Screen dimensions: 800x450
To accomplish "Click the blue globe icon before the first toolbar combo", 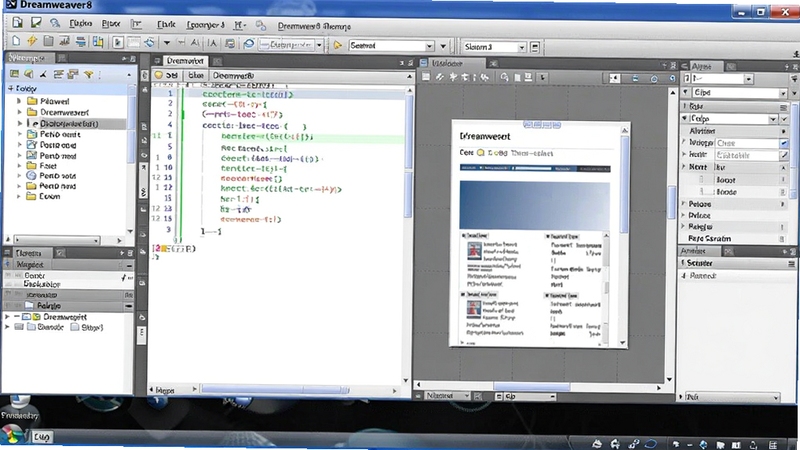I will click(248, 44).
